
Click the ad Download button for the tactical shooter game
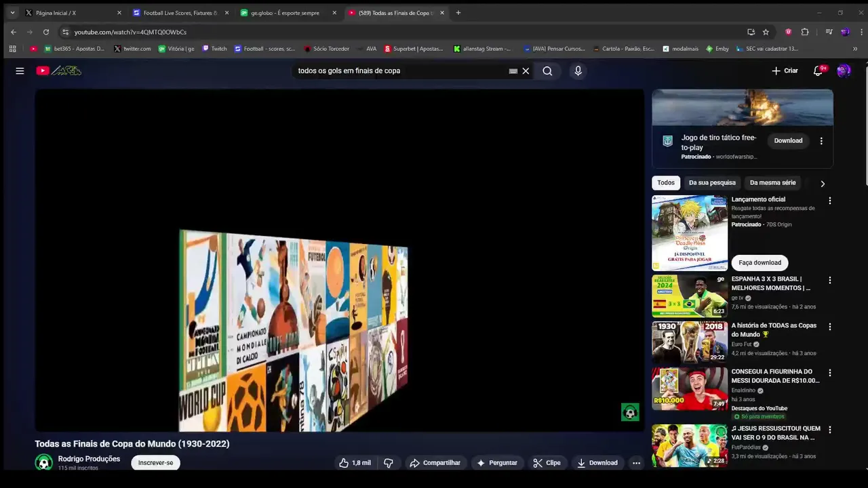[x=788, y=141]
